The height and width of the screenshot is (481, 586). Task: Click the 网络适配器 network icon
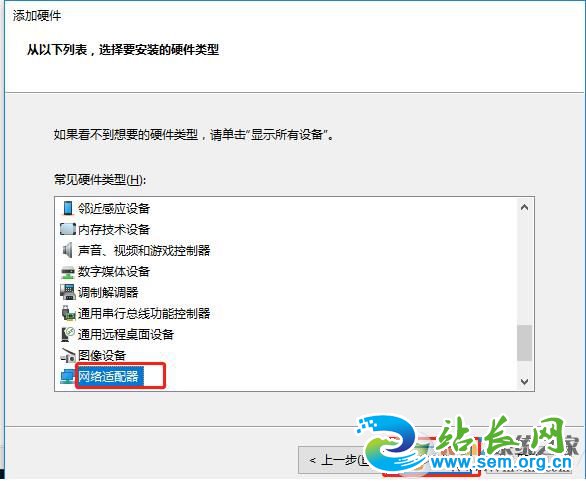tap(67, 376)
